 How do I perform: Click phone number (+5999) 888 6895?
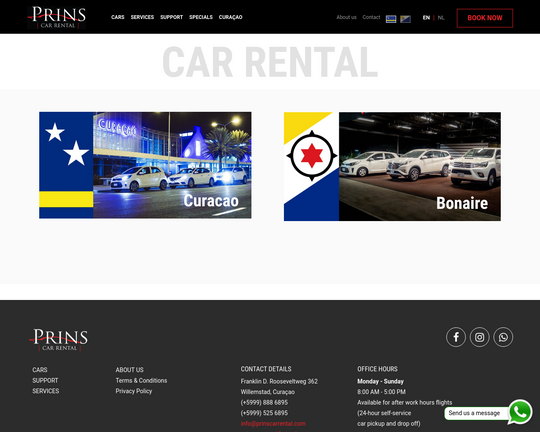[x=264, y=402]
